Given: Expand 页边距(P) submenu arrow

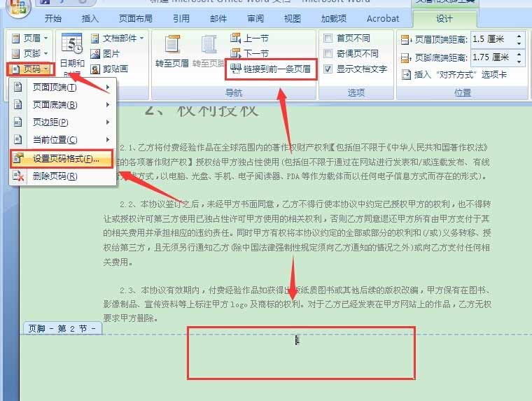Looking at the screenshot, I should (108, 122).
